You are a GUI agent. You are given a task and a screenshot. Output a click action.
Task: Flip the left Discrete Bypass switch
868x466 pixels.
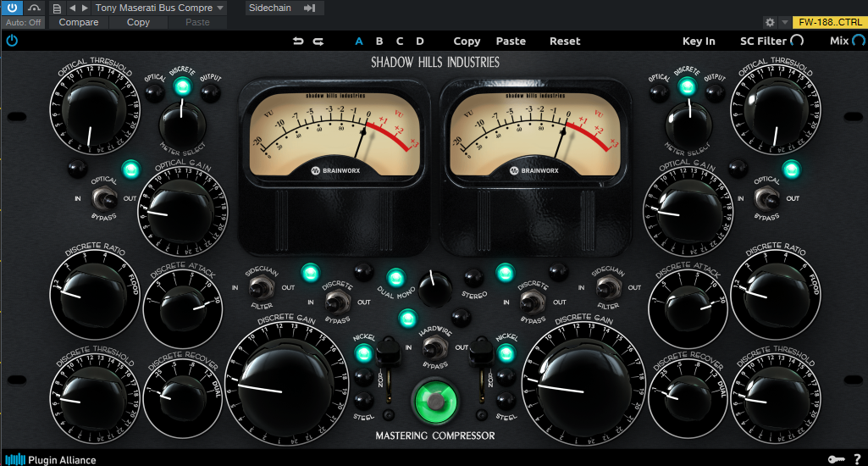(x=337, y=302)
